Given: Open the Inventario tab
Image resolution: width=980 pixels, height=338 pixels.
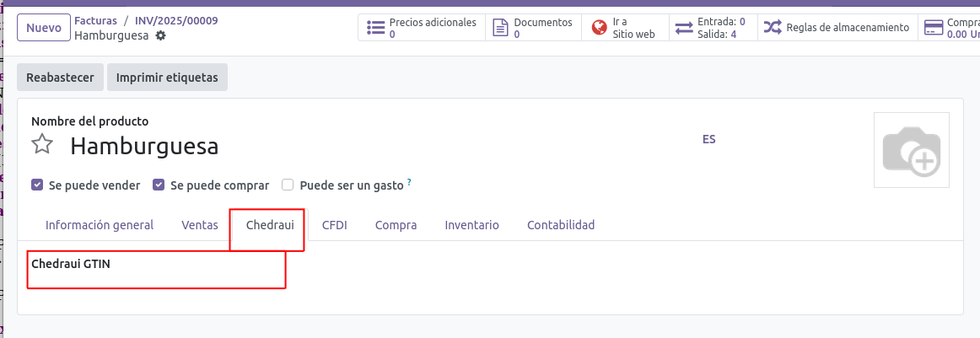Looking at the screenshot, I should (471, 225).
